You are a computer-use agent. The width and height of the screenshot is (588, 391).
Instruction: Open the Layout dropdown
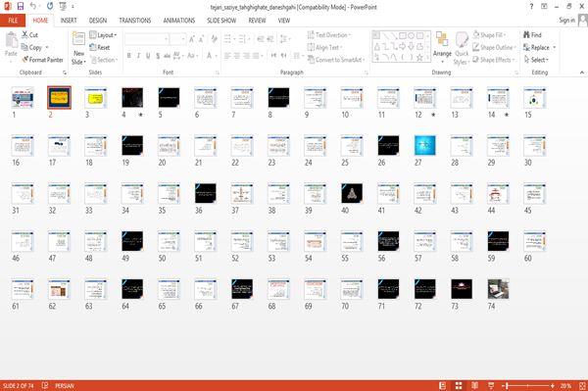103,35
